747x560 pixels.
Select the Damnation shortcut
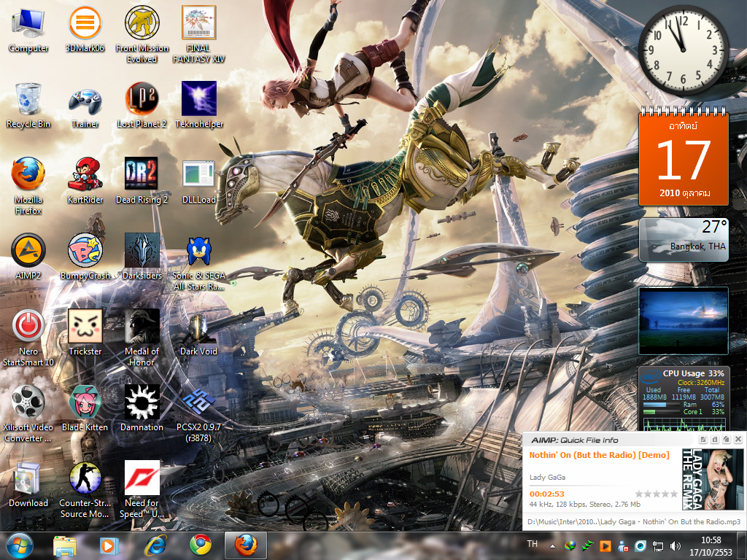click(x=142, y=408)
